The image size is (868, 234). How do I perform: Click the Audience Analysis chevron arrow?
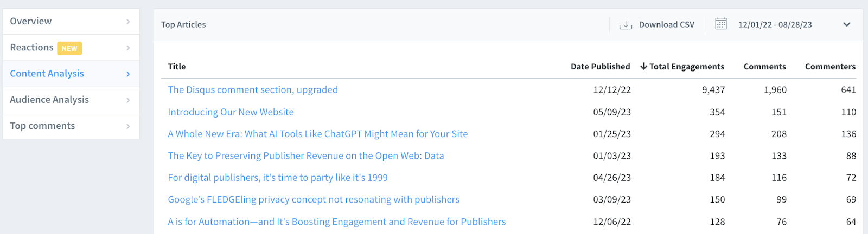pyautogui.click(x=128, y=100)
